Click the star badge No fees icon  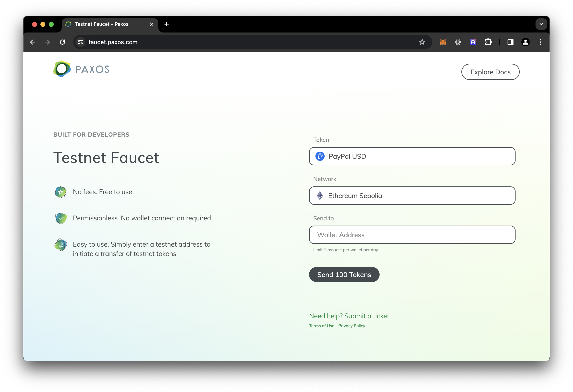pos(61,192)
